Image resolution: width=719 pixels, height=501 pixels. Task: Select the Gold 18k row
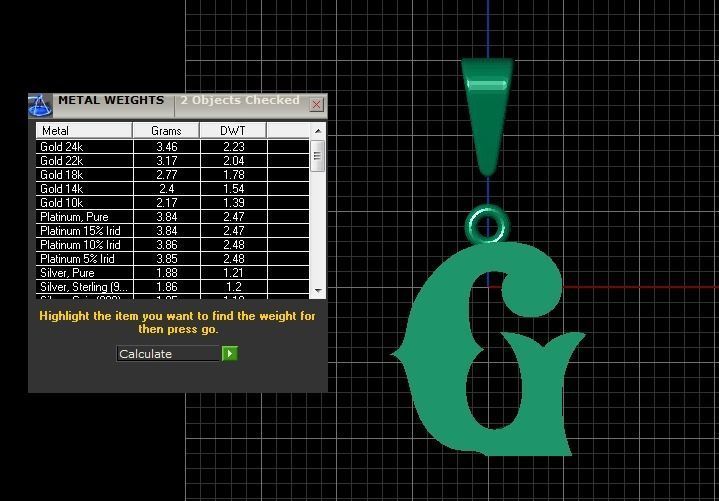click(x=172, y=175)
